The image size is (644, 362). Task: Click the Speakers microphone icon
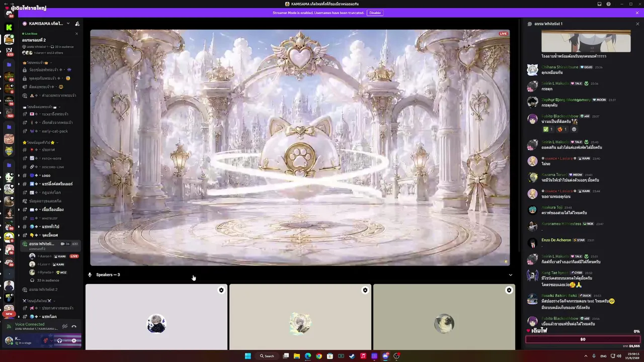coord(90,275)
